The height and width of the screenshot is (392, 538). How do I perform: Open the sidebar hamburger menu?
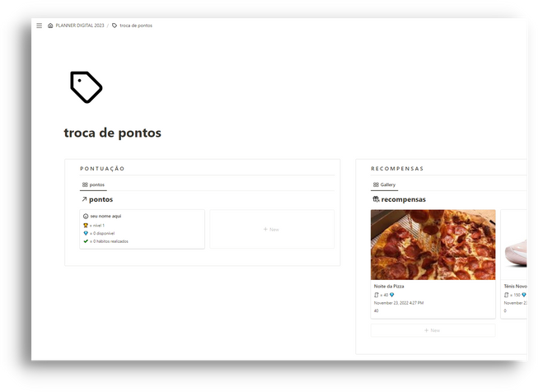39,26
